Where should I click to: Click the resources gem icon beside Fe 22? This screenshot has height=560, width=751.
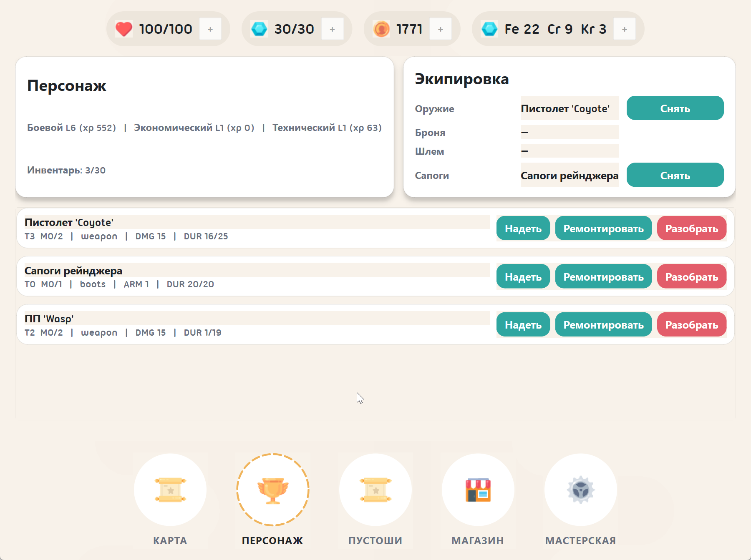[489, 29]
